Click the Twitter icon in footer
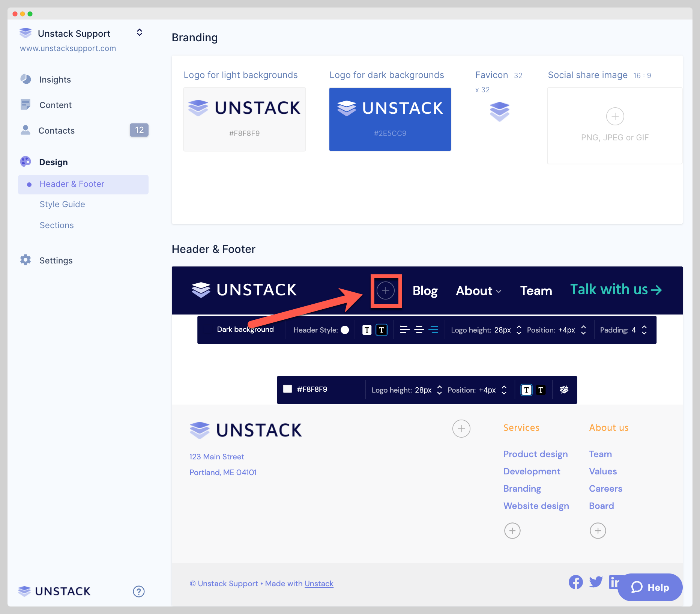700x614 pixels. tap(596, 582)
